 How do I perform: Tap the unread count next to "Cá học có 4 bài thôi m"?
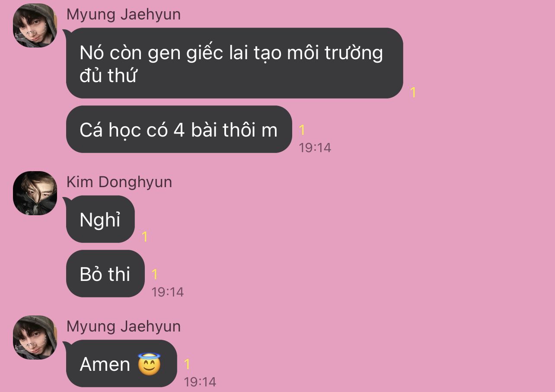click(x=302, y=130)
